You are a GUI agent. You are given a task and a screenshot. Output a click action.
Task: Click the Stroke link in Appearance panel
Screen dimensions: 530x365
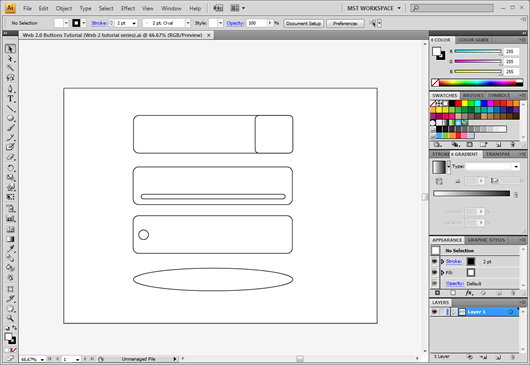[454, 261]
